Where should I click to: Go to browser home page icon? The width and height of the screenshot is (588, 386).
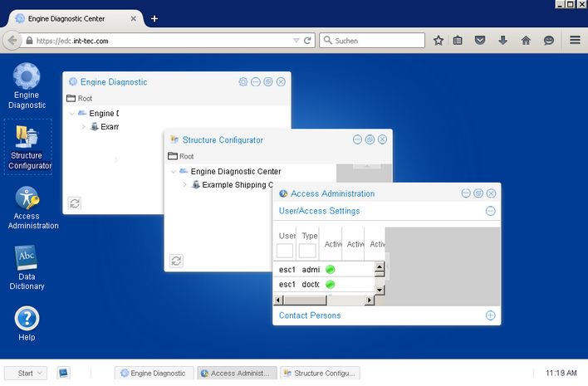click(x=526, y=41)
